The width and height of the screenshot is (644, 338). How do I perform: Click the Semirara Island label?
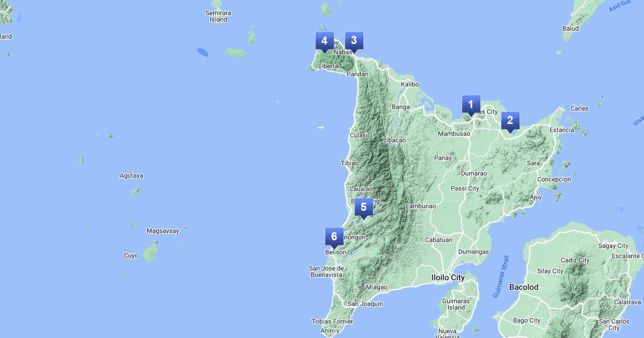click(218, 16)
